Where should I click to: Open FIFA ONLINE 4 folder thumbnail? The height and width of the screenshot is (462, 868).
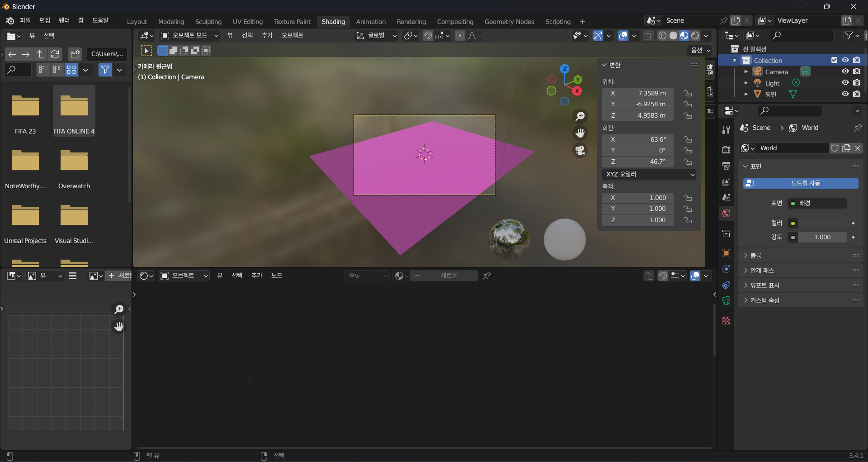click(74, 111)
